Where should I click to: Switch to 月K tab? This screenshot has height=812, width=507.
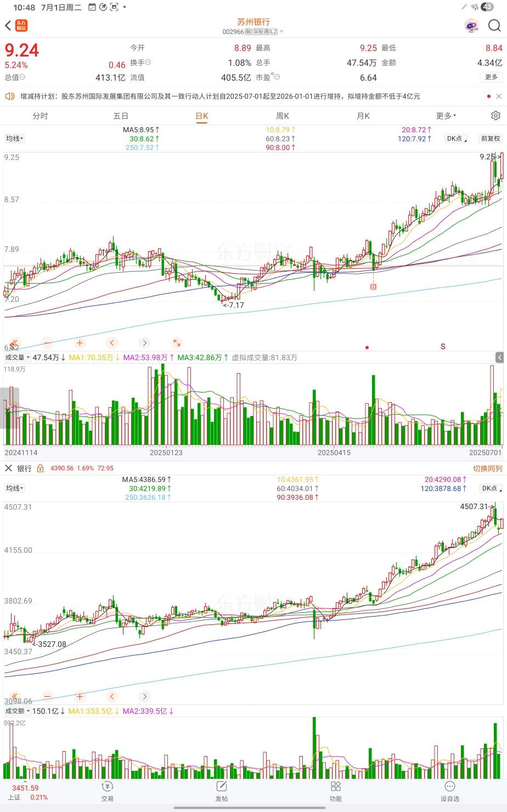click(x=363, y=116)
